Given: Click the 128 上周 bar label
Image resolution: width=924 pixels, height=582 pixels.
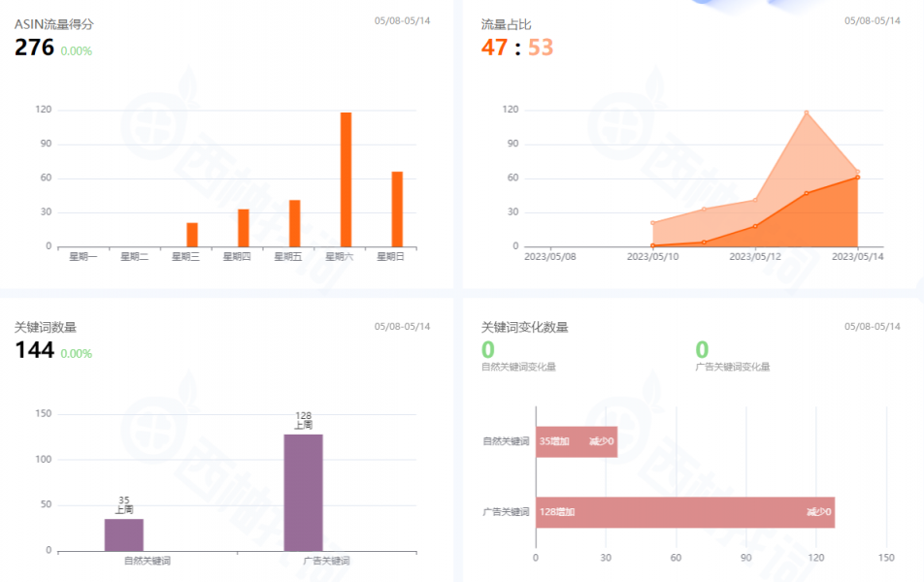Looking at the screenshot, I should (x=304, y=421).
